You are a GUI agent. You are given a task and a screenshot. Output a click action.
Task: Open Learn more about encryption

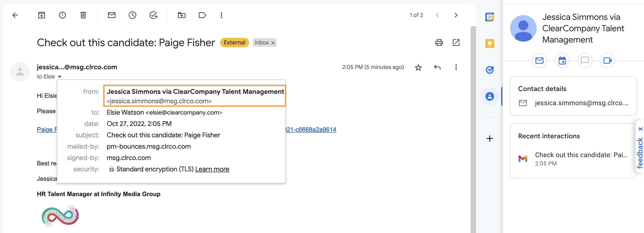pyautogui.click(x=212, y=169)
